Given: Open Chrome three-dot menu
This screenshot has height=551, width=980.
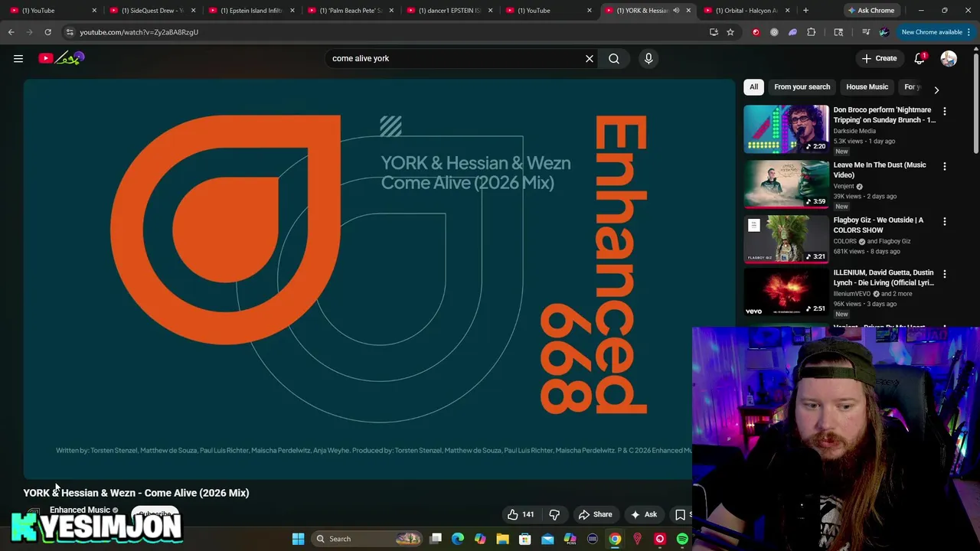Looking at the screenshot, I should 969,32.
